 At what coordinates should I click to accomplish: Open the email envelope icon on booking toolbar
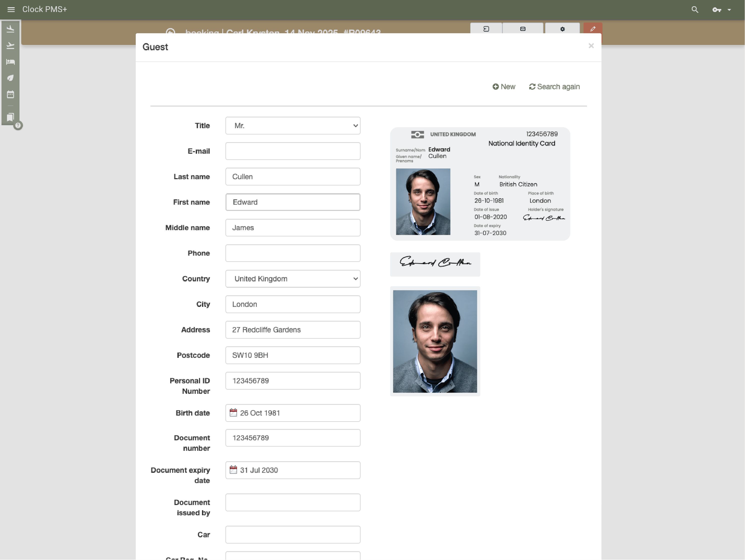[522, 29]
